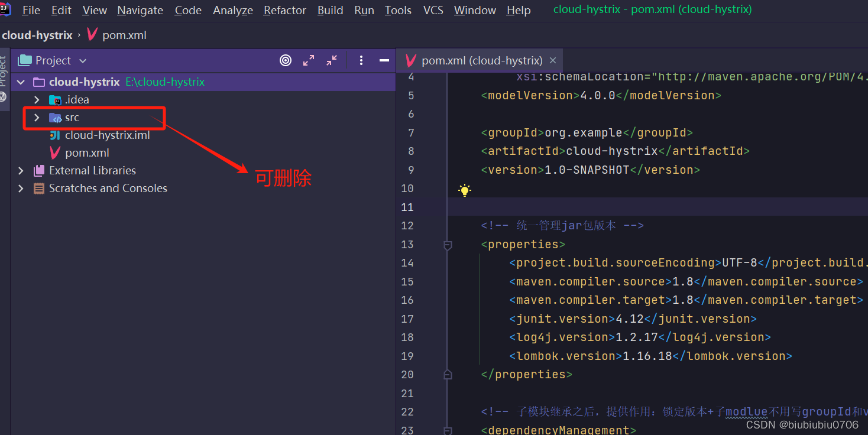The height and width of the screenshot is (435, 868).
Task: Select the .idea folder in the tree
Action: (x=76, y=99)
